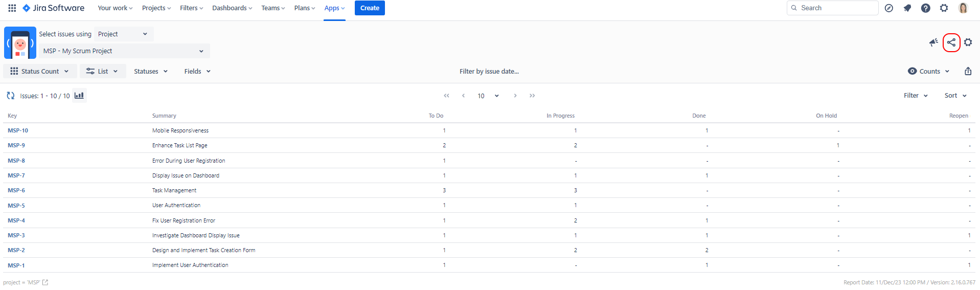Open the Jira help question mark icon
This screenshot has width=980, height=290.
(x=925, y=8)
